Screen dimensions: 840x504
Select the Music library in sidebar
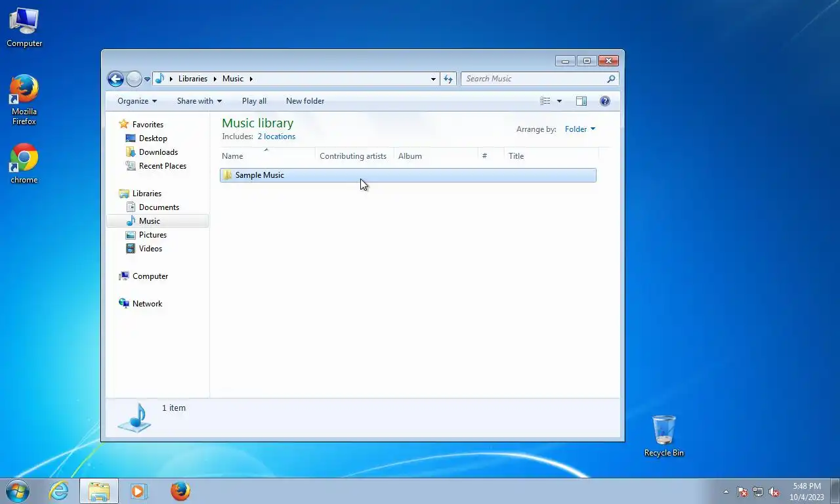157,221
